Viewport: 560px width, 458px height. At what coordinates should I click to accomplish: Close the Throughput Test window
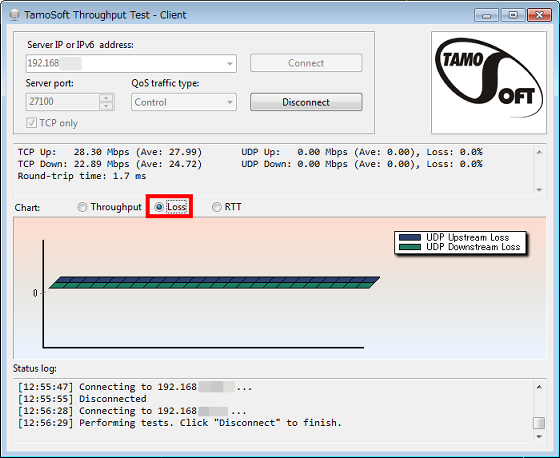(x=540, y=15)
